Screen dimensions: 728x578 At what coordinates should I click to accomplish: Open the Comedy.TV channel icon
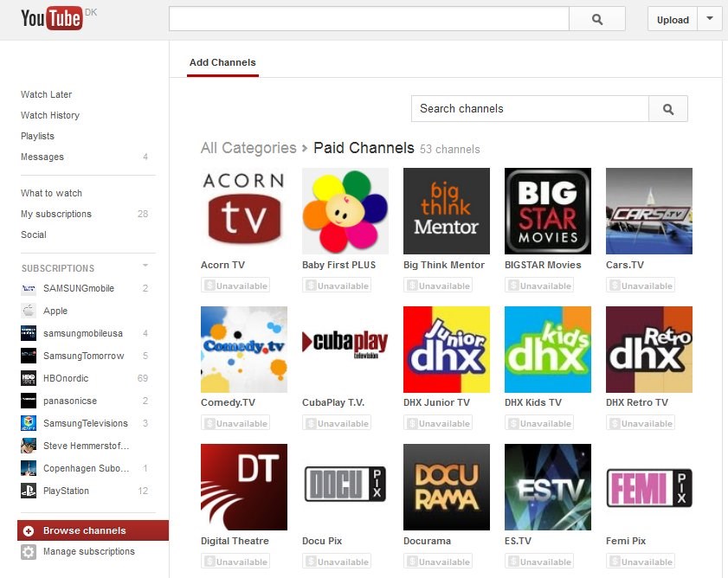(x=244, y=349)
